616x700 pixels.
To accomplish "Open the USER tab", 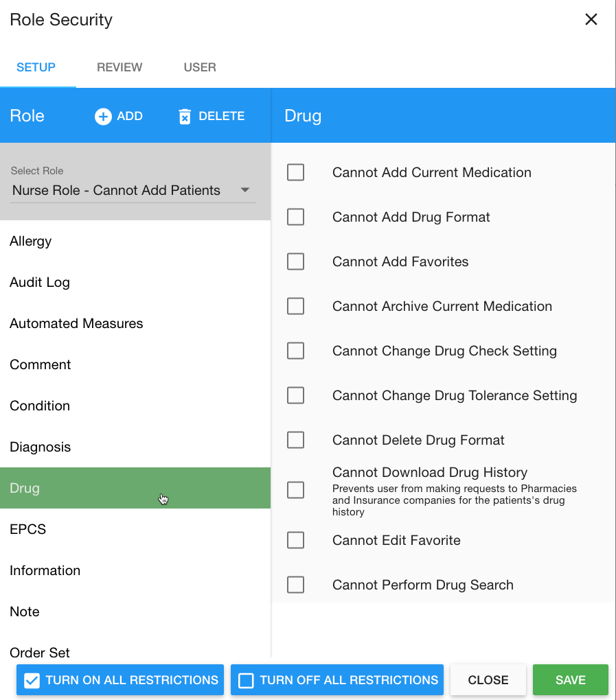I will pyautogui.click(x=199, y=67).
